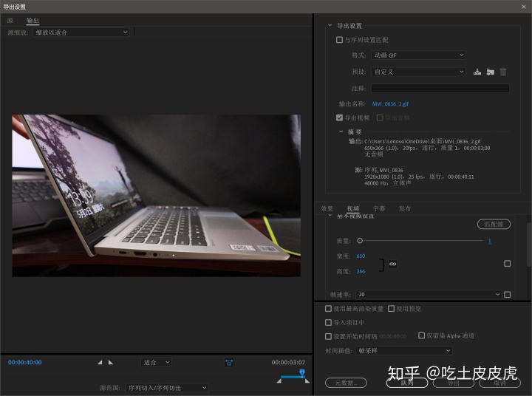Click the 注释 input field
532x396 pixels.
click(440, 88)
